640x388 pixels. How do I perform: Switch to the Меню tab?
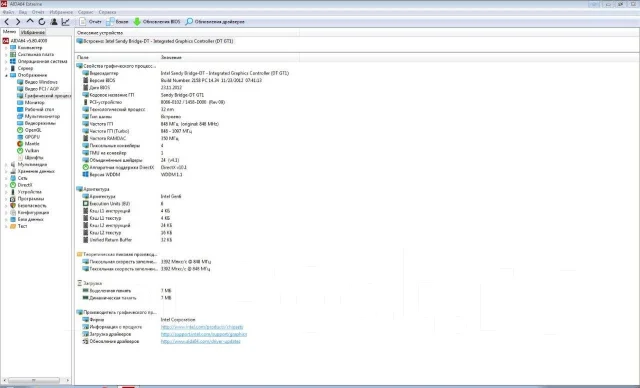pos(9,32)
